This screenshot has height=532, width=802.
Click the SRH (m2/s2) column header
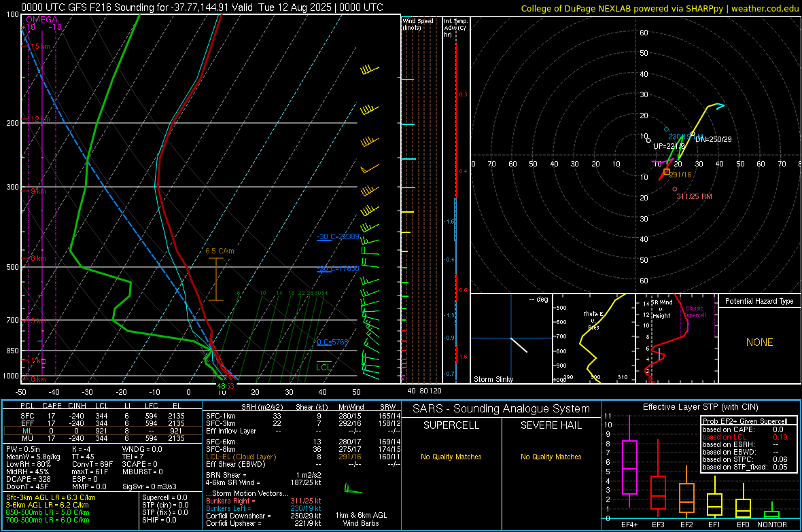[262, 407]
